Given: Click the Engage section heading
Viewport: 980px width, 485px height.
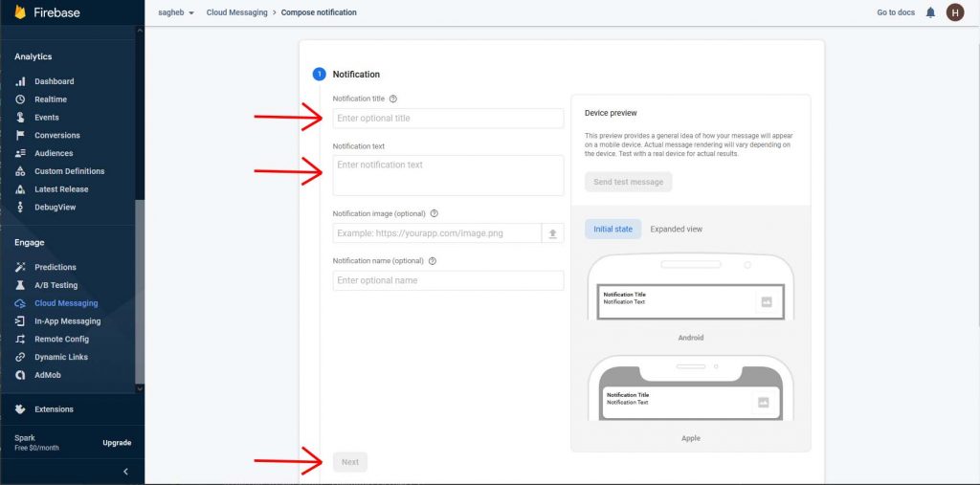Looking at the screenshot, I should [30, 243].
